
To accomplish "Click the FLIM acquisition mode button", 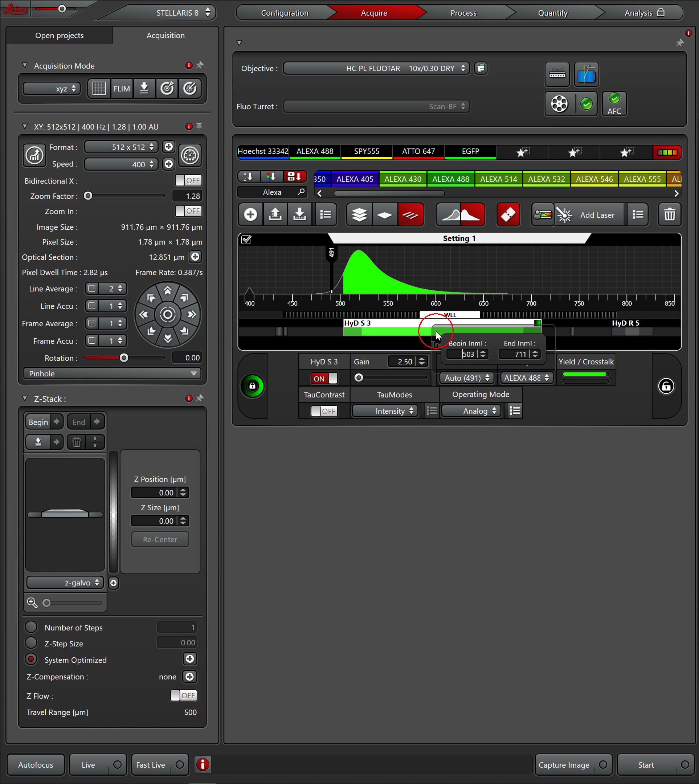I will (x=122, y=89).
